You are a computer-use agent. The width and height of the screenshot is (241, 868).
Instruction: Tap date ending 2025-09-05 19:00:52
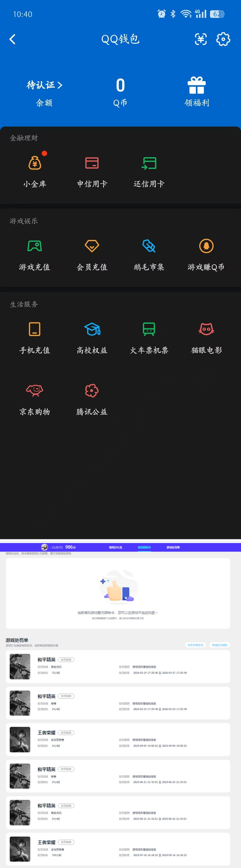tap(160, 746)
